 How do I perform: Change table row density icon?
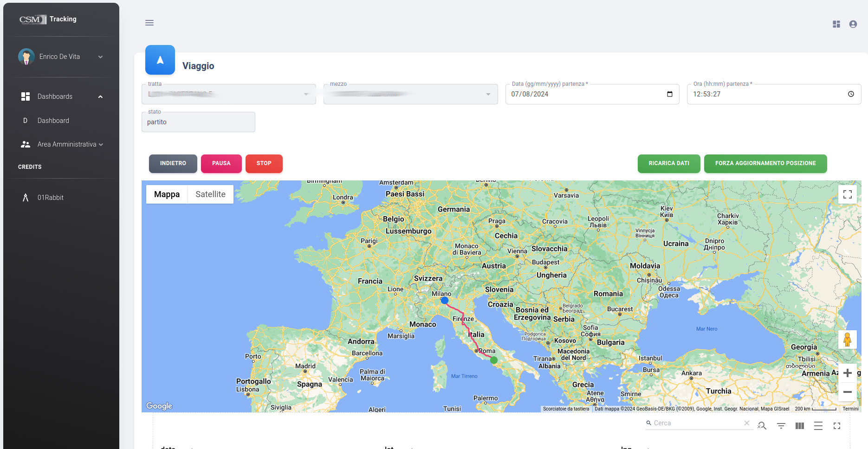[x=818, y=426]
